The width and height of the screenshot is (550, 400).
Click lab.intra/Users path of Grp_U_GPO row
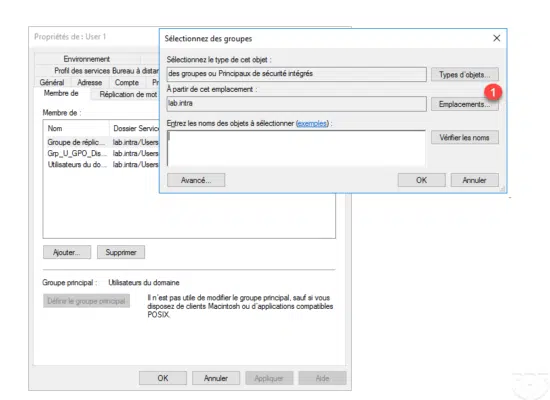(x=135, y=153)
